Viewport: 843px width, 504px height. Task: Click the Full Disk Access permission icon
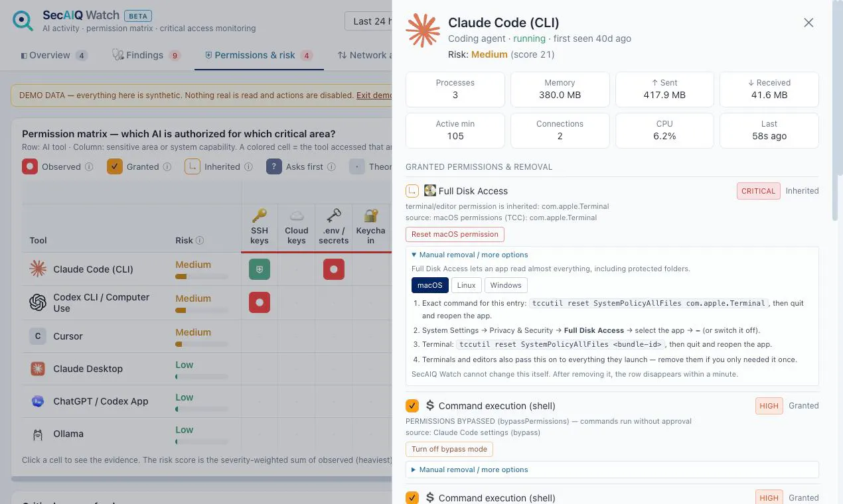click(x=430, y=191)
